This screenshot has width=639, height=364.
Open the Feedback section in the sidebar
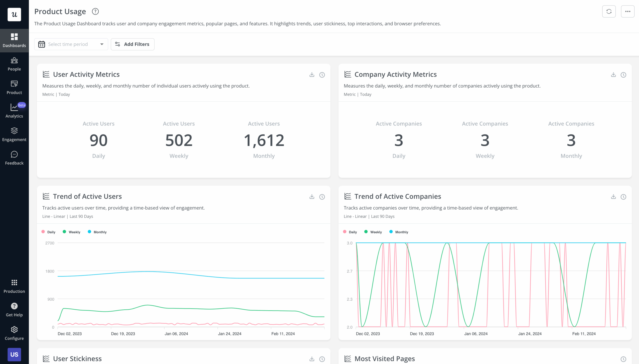(x=14, y=157)
